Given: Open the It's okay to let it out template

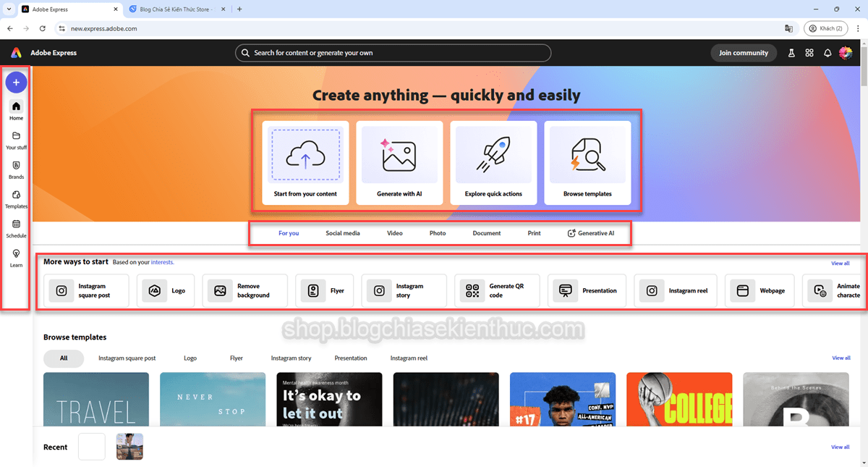Looking at the screenshot, I should click(329, 400).
